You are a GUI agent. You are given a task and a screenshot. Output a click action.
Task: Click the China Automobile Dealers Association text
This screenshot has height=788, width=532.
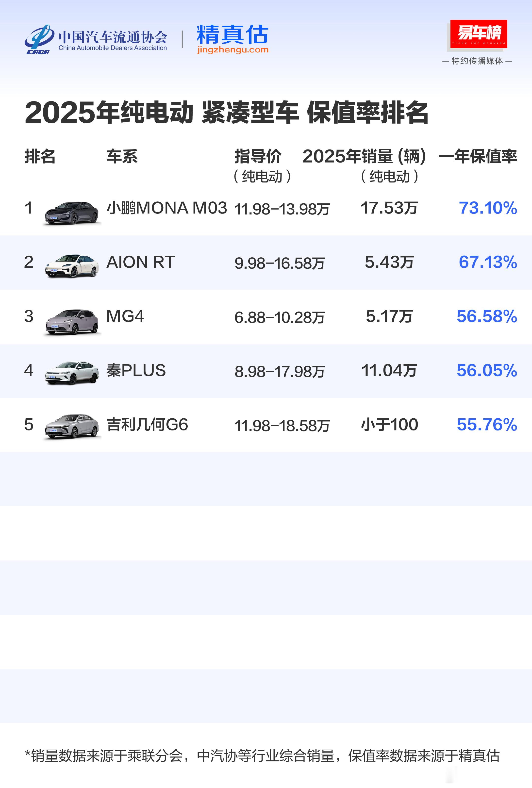pyautogui.click(x=113, y=48)
